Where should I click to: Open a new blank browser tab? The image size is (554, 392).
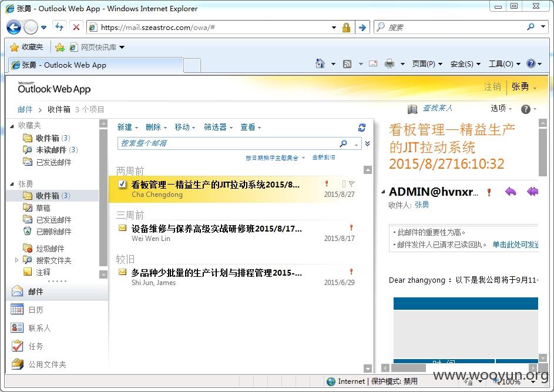tap(192, 66)
